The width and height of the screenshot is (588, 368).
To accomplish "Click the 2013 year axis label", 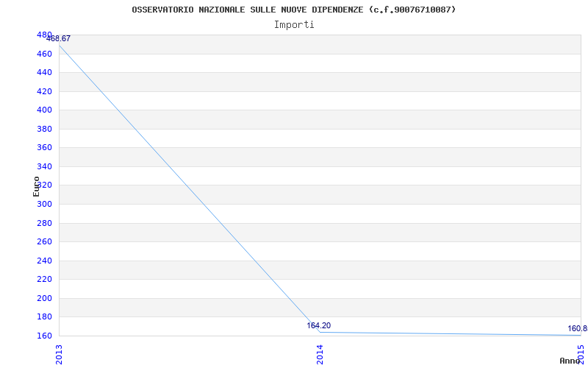I will (59, 355).
